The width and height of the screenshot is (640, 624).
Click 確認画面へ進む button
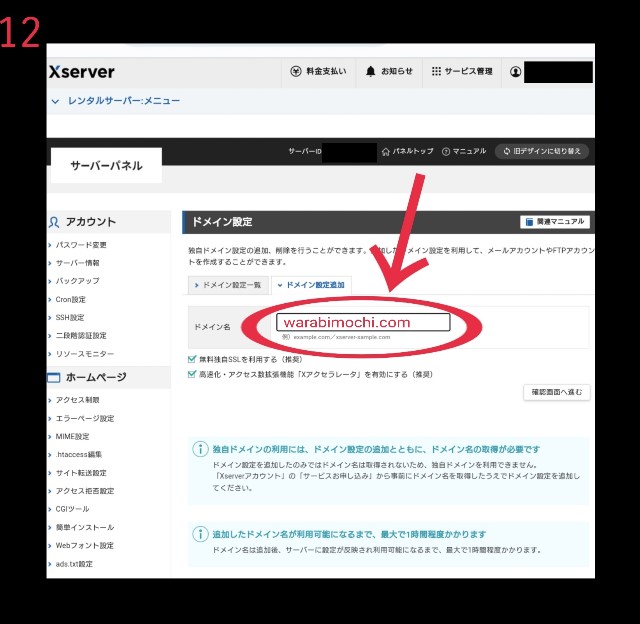tap(556, 392)
